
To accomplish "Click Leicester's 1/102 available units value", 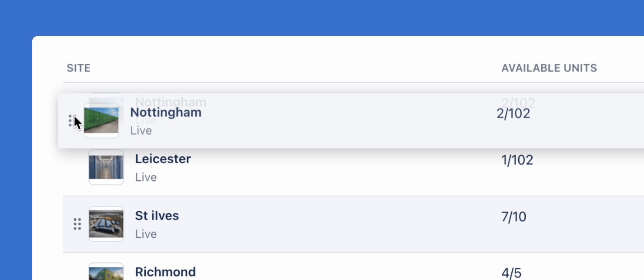I will click(517, 160).
